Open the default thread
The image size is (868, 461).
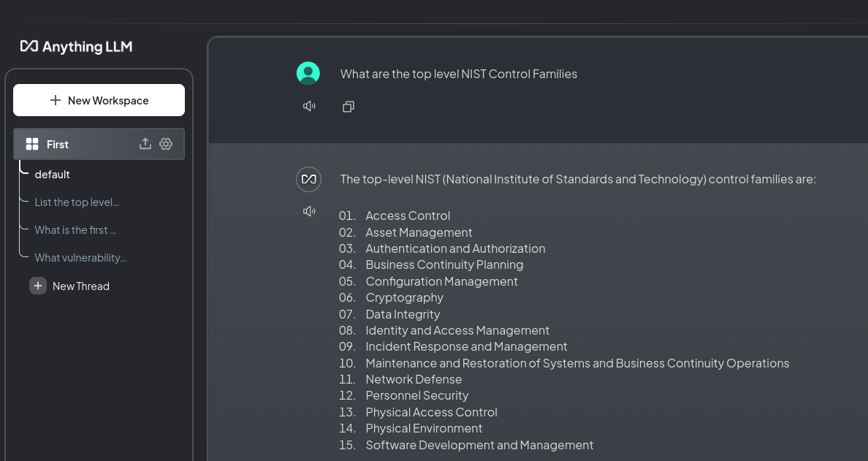[53, 175]
